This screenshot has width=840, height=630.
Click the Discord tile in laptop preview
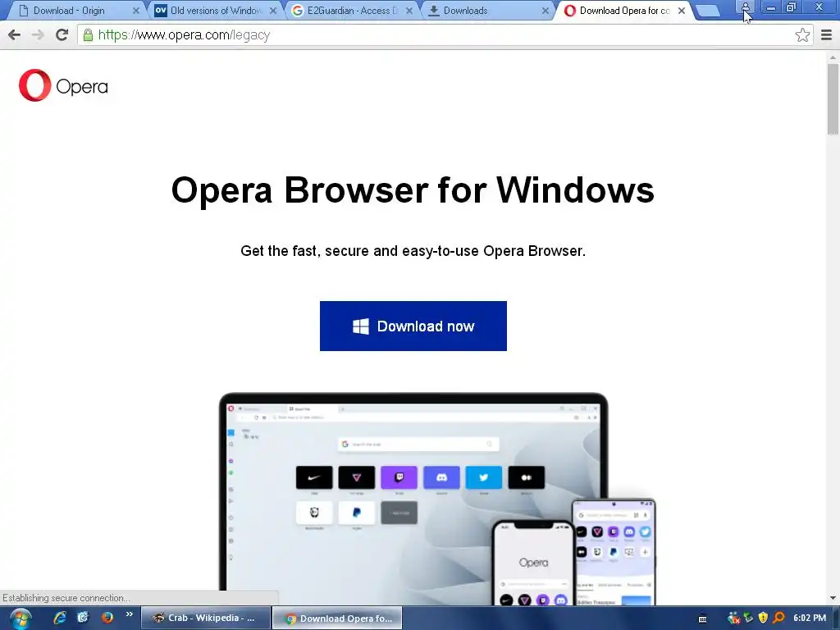(x=441, y=477)
